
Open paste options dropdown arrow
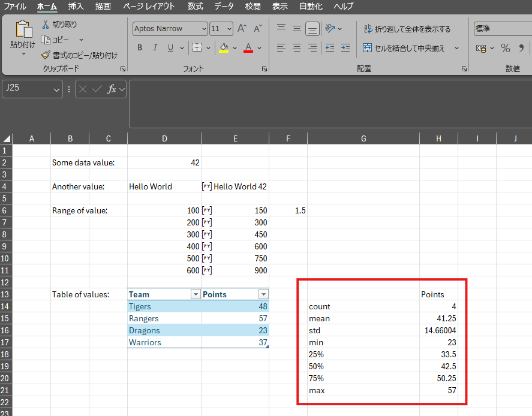tap(23, 53)
